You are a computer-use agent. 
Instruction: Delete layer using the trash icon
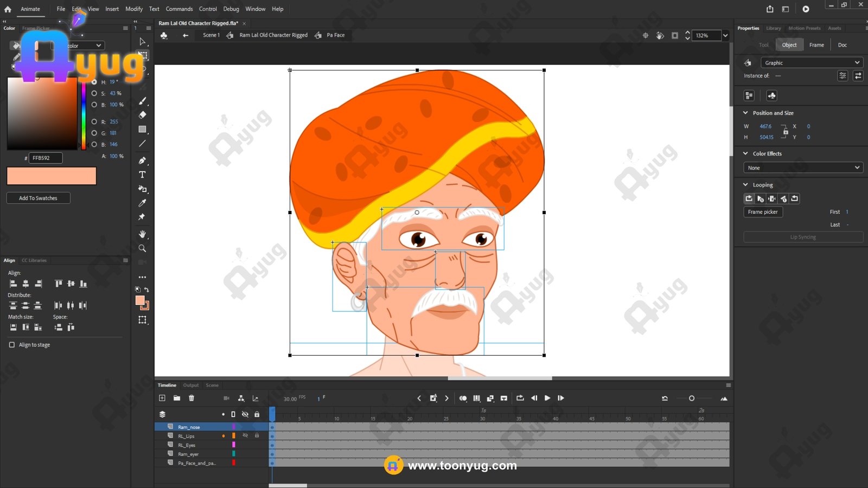[192, 398]
